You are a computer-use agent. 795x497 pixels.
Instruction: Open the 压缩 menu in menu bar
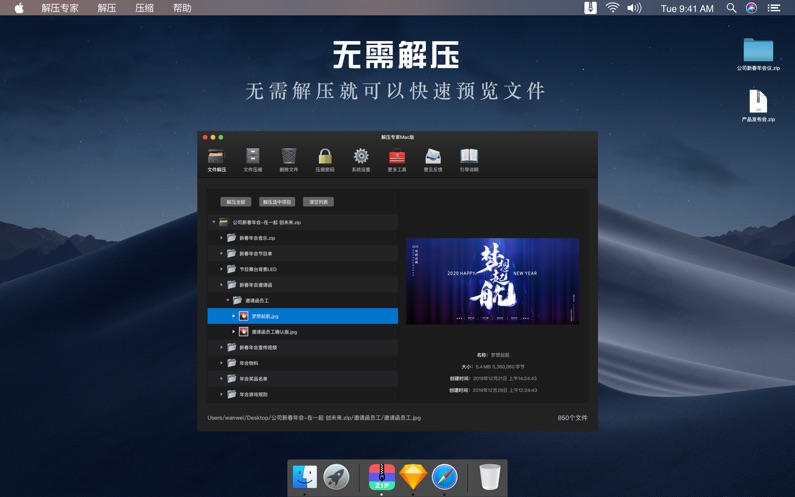tap(144, 8)
